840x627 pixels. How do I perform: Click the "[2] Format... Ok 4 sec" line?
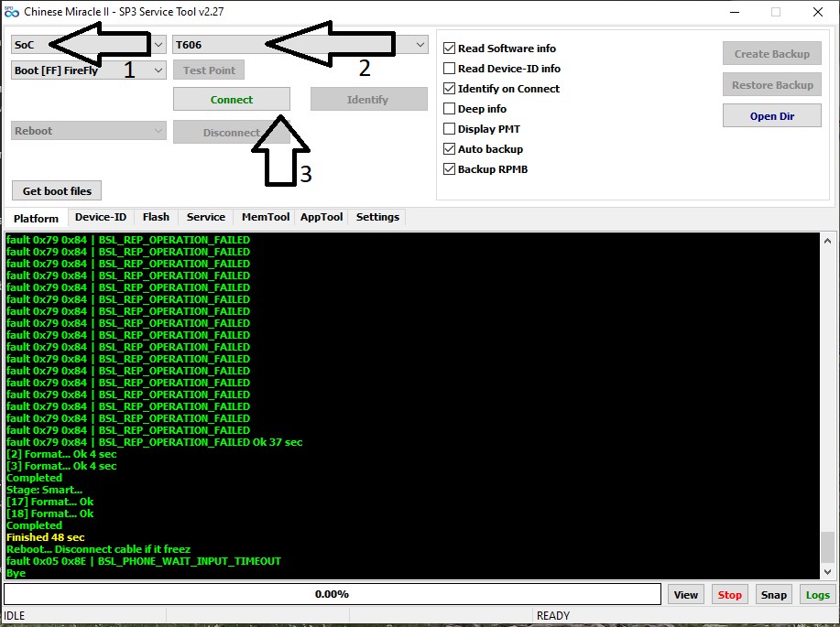61,454
